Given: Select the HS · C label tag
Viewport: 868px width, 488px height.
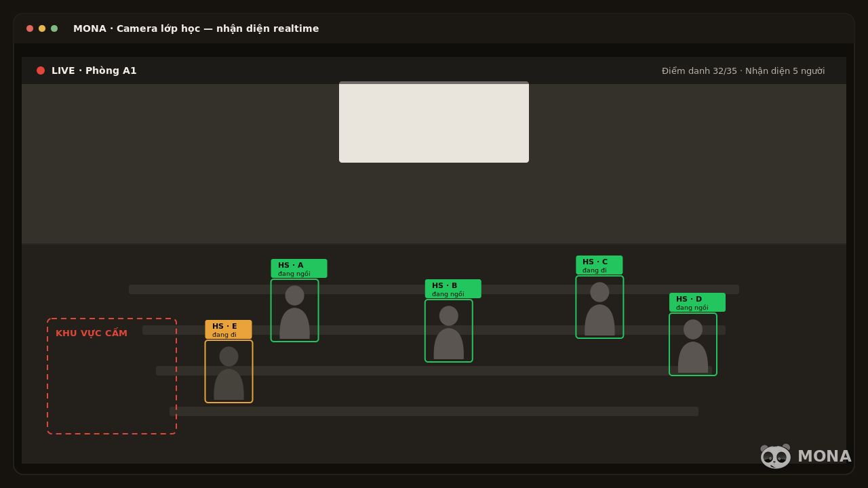Looking at the screenshot, I should 599,265.
